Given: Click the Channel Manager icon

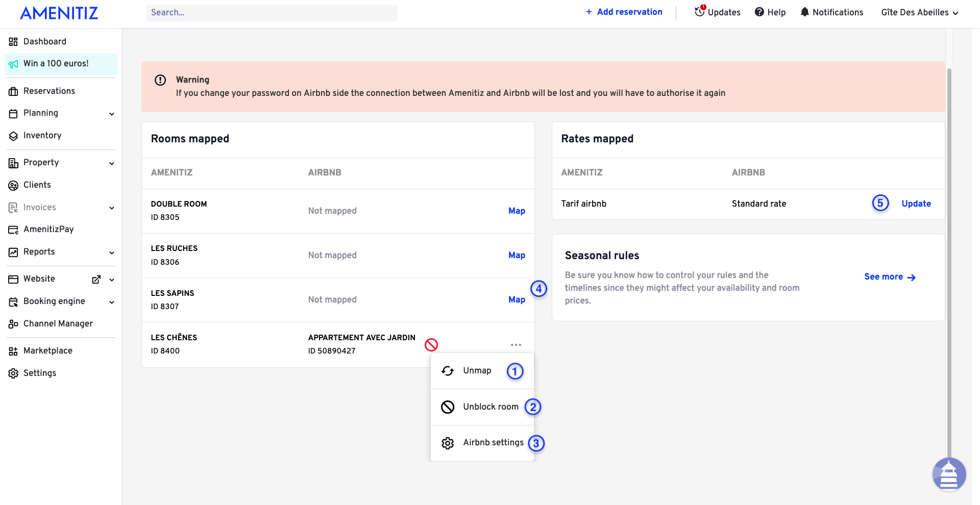Looking at the screenshot, I should pyautogui.click(x=13, y=324).
